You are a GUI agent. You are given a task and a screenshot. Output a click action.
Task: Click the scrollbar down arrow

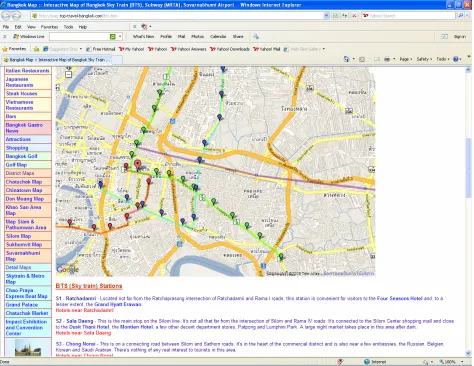pos(468,353)
